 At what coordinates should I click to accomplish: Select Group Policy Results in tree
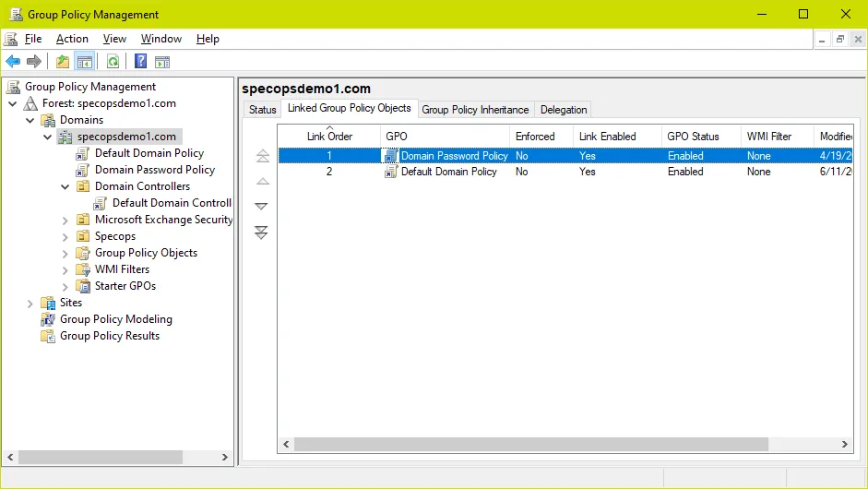click(x=110, y=336)
